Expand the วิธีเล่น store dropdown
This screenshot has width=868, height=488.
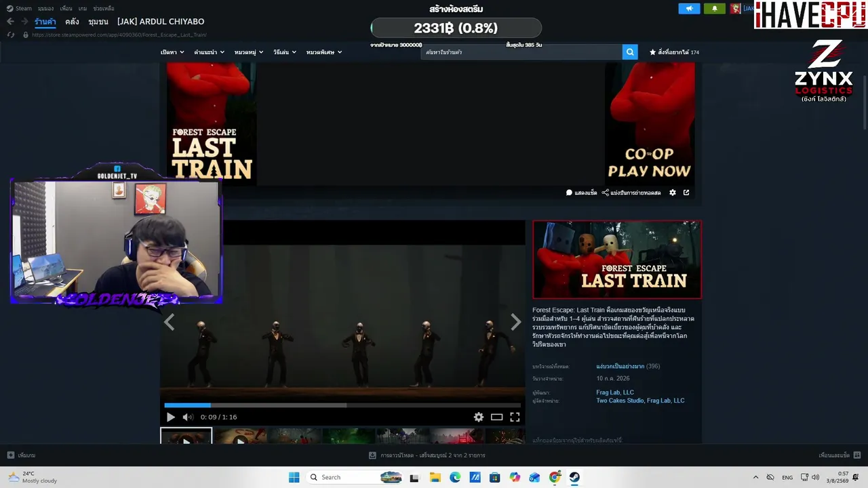pos(285,52)
